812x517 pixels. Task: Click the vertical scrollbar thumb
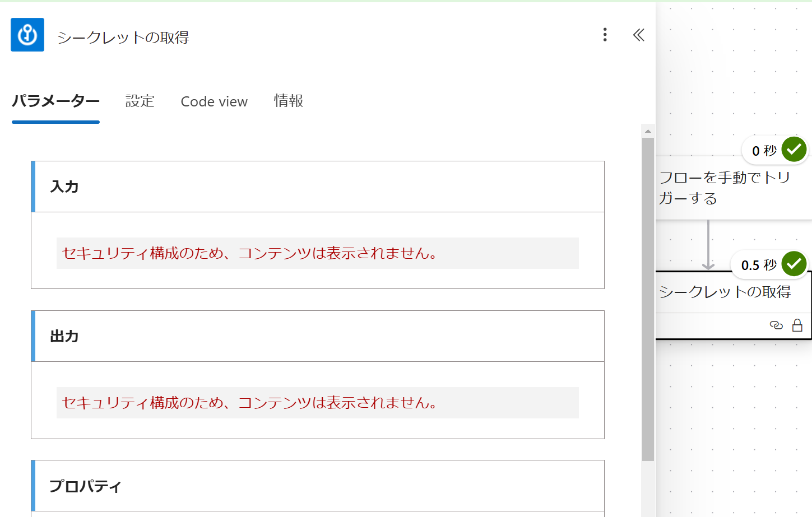(648, 300)
